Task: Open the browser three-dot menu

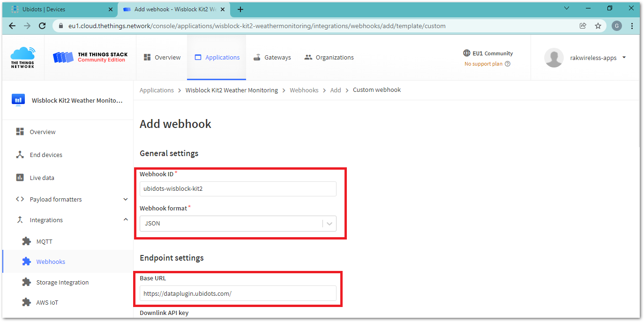Action: point(632,26)
